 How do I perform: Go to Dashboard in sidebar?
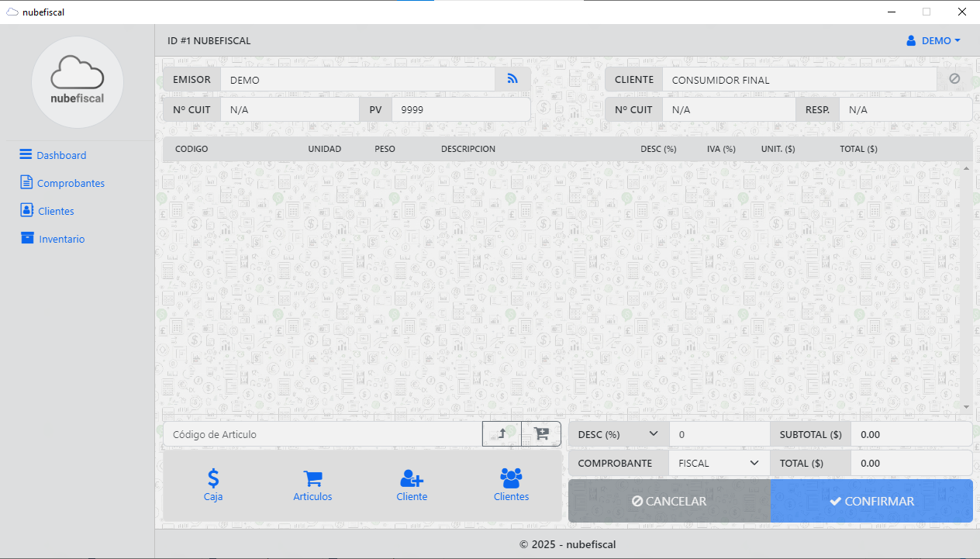coord(60,155)
